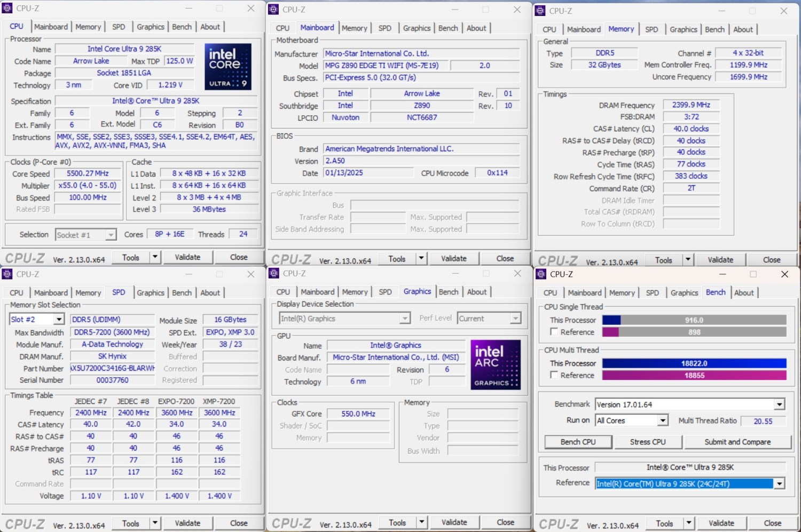The image size is (801, 532).
Task: Click CPU-Z title bar icon of Bench window
Action: click(540, 274)
